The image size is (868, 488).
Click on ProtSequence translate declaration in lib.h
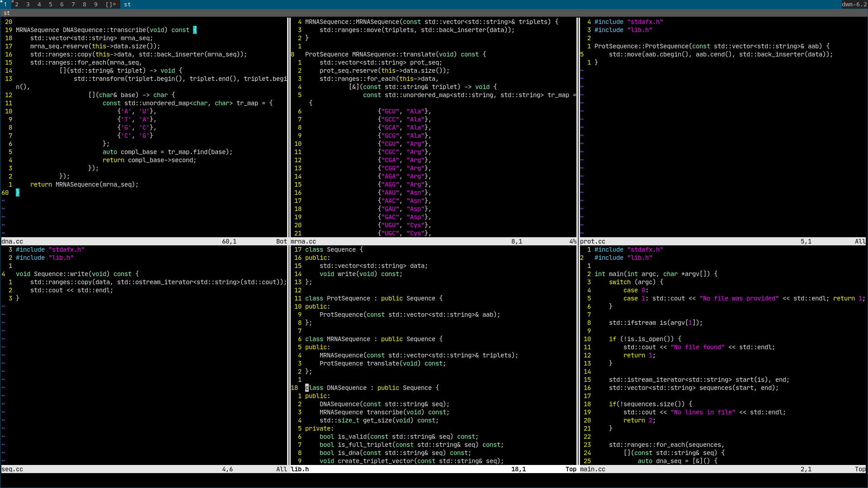point(382,363)
